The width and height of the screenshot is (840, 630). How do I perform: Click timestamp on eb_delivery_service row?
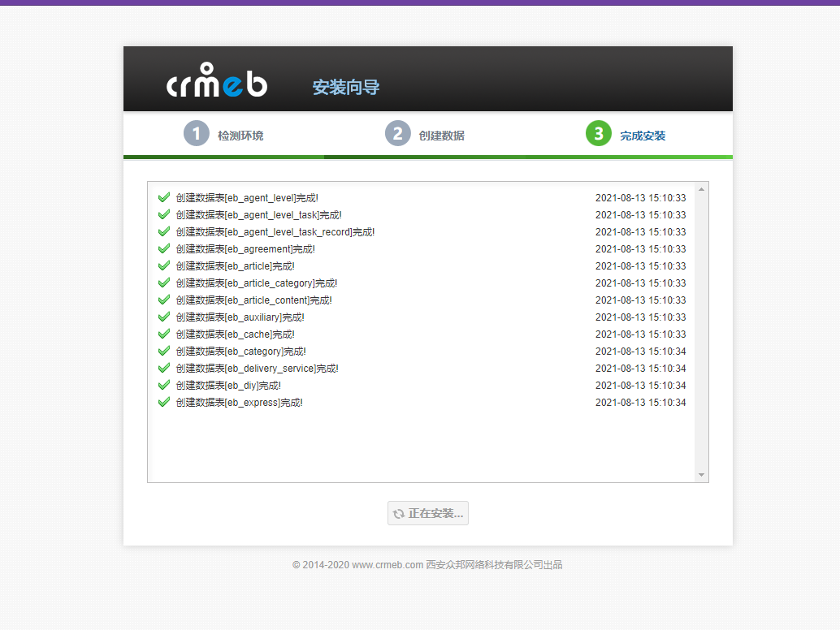(641, 369)
